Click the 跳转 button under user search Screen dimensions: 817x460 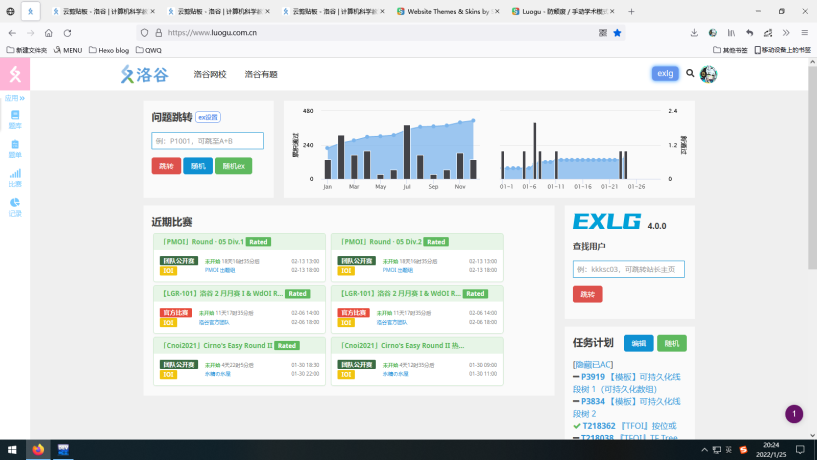pyautogui.click(x=588, y=294)
